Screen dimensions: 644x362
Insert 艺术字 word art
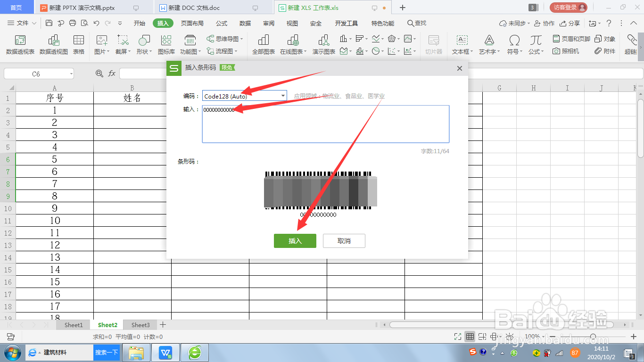click(489, 45)
